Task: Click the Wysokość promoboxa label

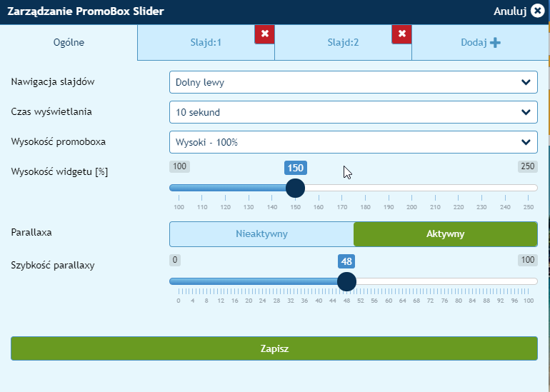Action: tap(59, 141)
